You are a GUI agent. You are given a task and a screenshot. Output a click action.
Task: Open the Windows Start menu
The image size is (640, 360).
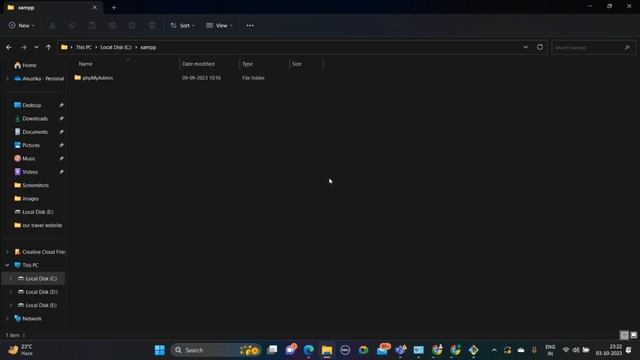tap(160, 350)
